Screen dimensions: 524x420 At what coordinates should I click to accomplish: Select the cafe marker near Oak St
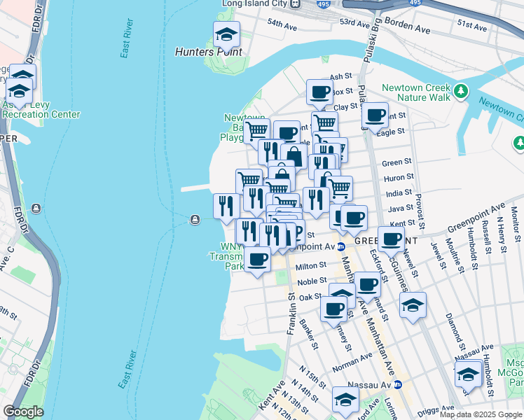334,308
